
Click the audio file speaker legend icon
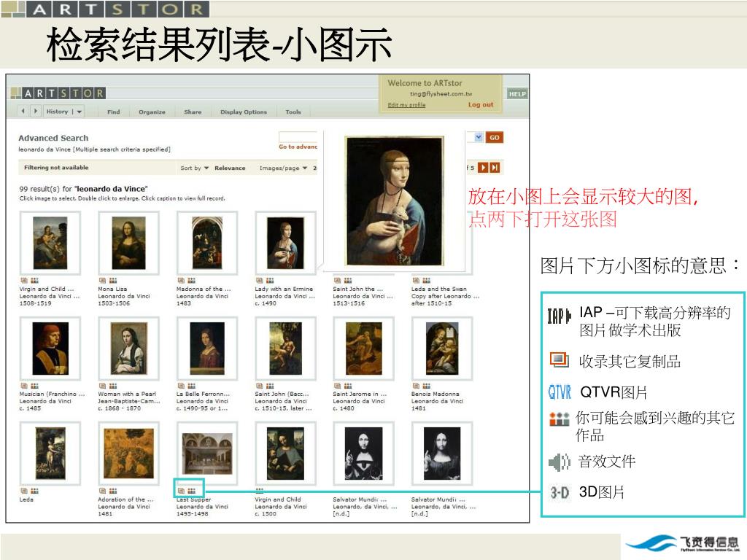(x=560, y=462)
